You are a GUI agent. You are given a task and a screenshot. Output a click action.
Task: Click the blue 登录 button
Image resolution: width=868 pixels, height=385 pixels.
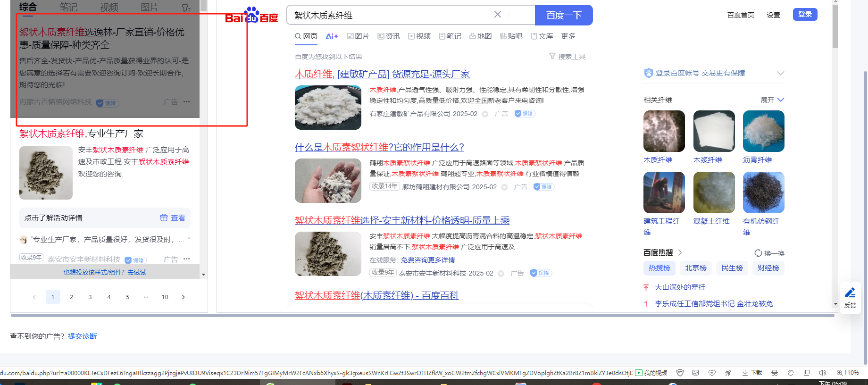(805, 15)
